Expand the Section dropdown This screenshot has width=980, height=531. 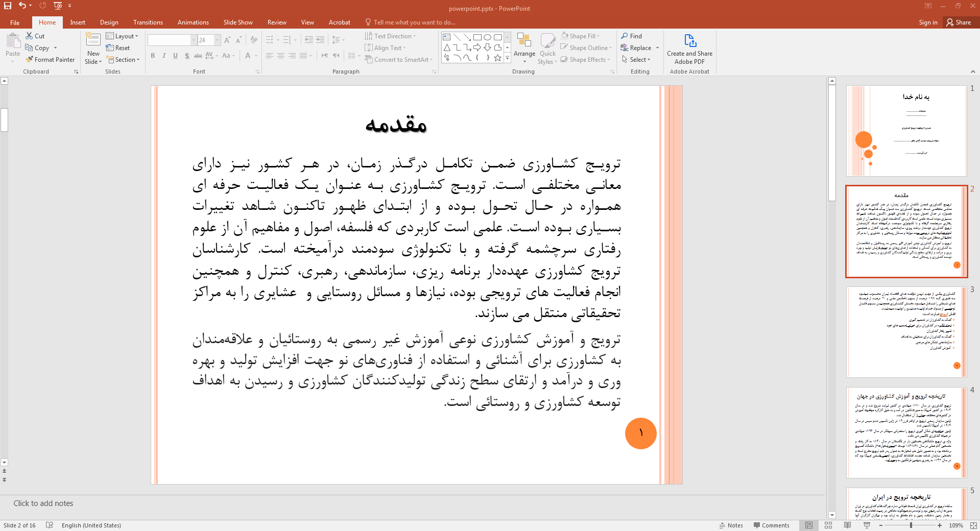click(x=123, y=60)
